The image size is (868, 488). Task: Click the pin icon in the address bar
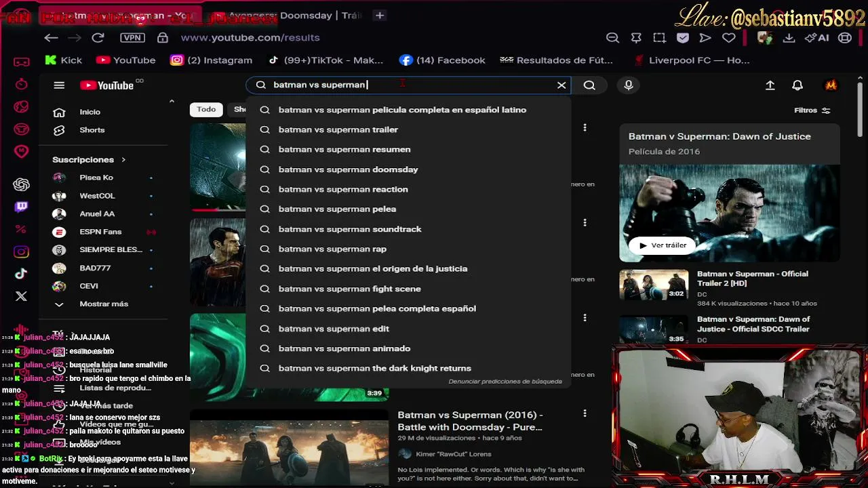click(x=636, y=38)
